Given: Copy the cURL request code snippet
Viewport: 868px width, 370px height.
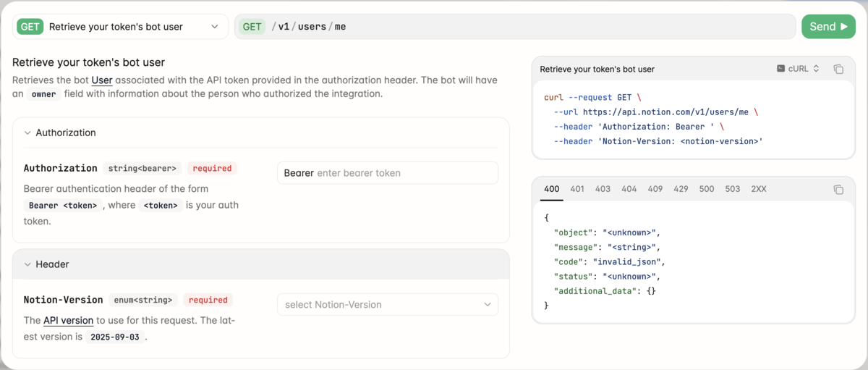Looking at the screenshot, I should [x=838, y=70].
